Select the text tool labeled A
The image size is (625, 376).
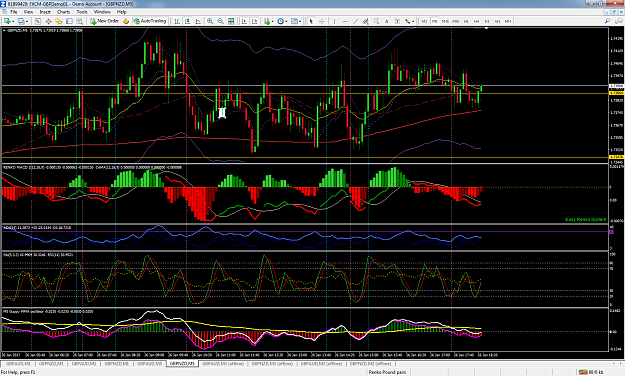[x=387, y=21]
